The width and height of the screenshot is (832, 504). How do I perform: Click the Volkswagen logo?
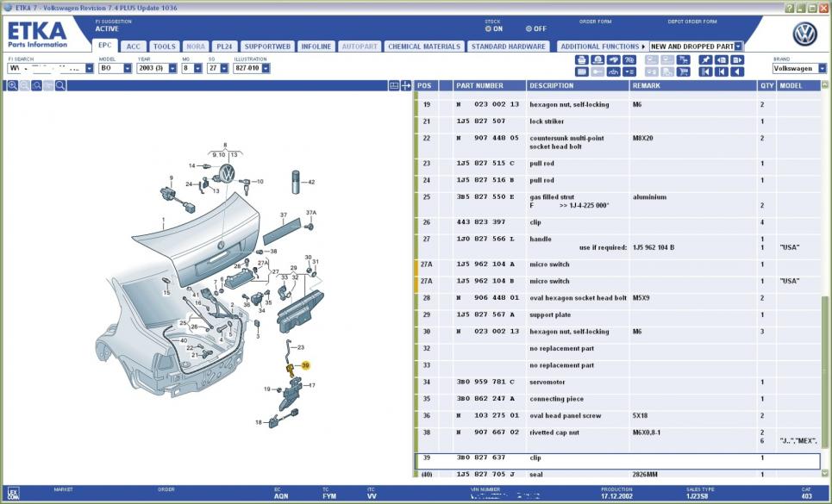point(804,34)
